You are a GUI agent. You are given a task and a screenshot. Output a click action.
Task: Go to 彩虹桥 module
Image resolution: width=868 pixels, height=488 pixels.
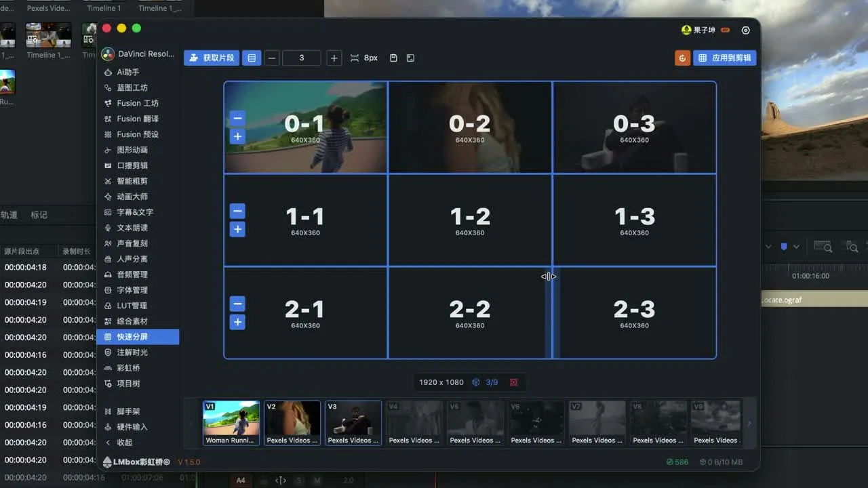138,368
